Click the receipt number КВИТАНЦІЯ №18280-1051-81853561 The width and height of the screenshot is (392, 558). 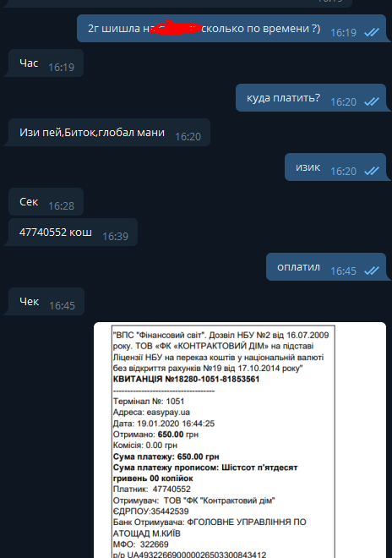tap(186, 380)
